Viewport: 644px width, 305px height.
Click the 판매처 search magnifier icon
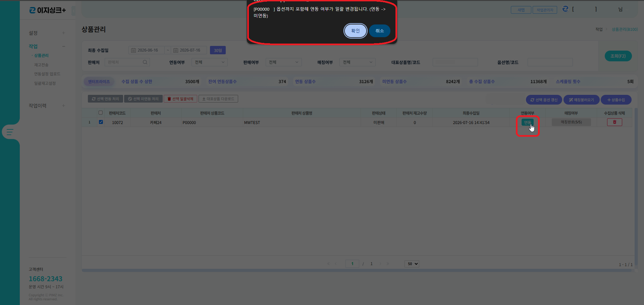145,62
